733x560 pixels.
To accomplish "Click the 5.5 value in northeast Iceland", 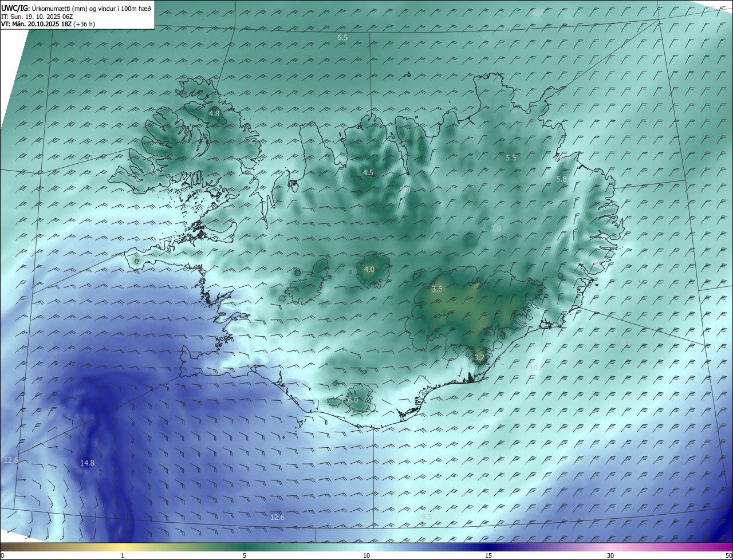I will point(511,157).
